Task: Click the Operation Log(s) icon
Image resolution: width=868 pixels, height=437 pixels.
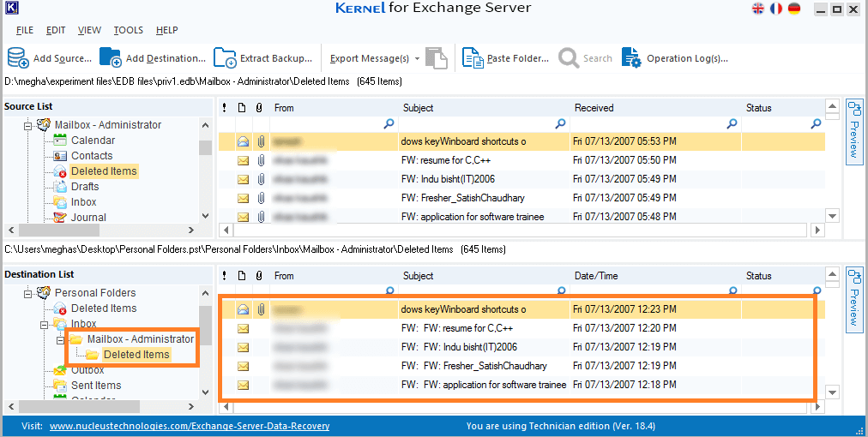Action: [x=631, y=57]
